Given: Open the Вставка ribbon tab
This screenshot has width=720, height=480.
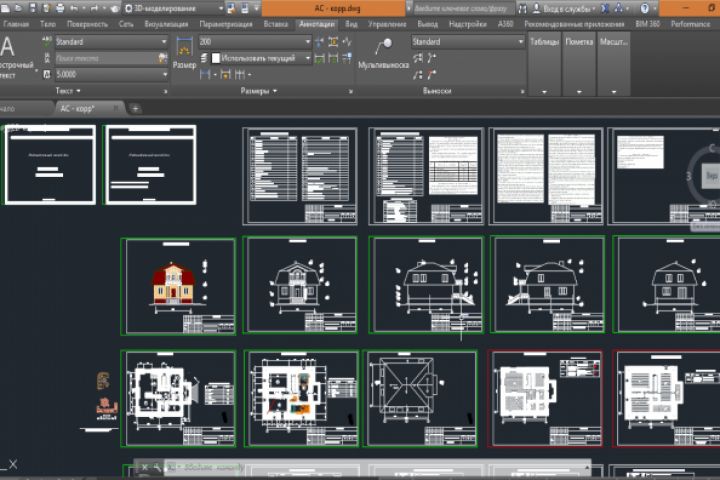Looking at the screenshot, I should coord(276,24).
